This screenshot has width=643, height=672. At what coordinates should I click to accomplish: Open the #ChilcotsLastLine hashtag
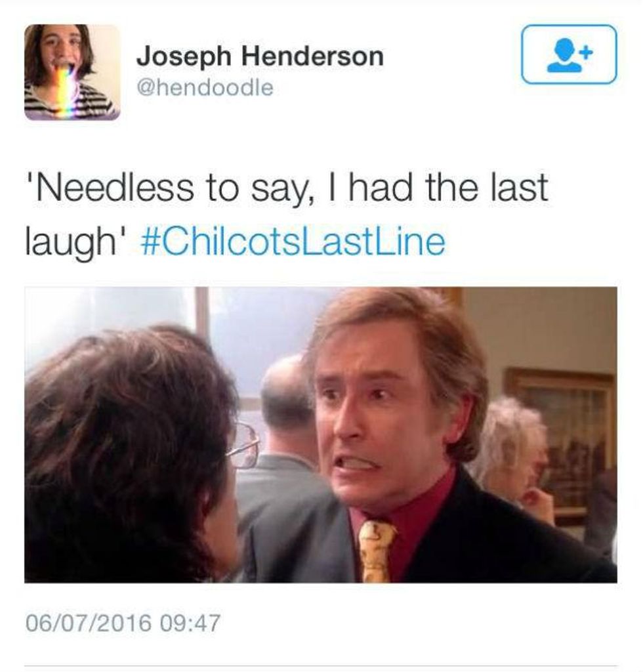coord(293,241)
